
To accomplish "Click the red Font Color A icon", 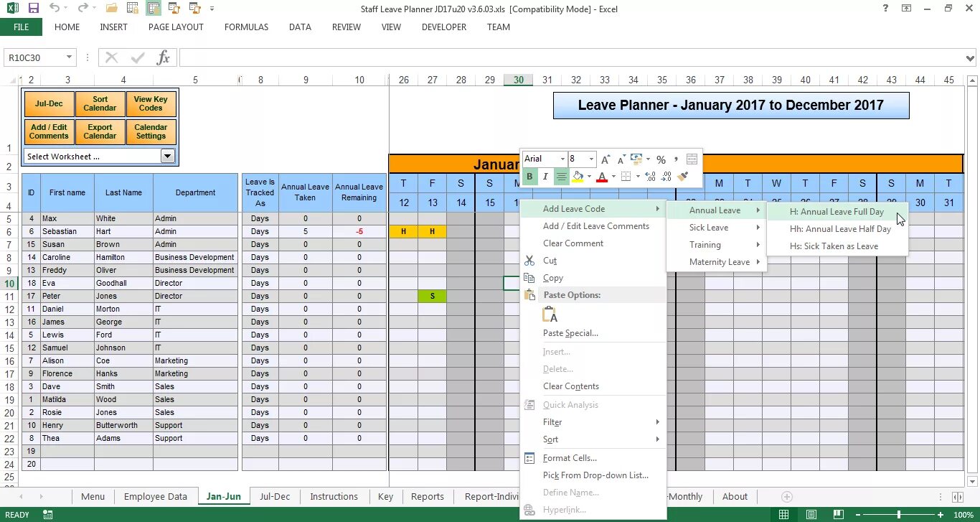I will [602, 177].
